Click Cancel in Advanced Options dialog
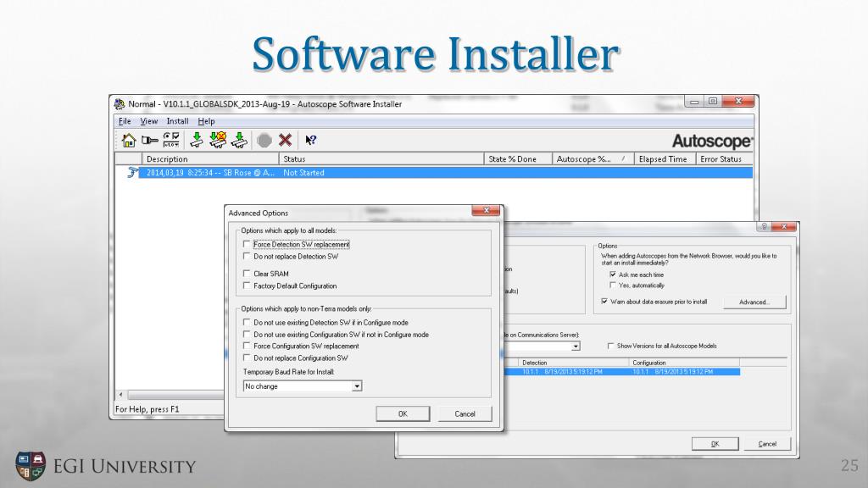868x488 pixels. (465, 413)
